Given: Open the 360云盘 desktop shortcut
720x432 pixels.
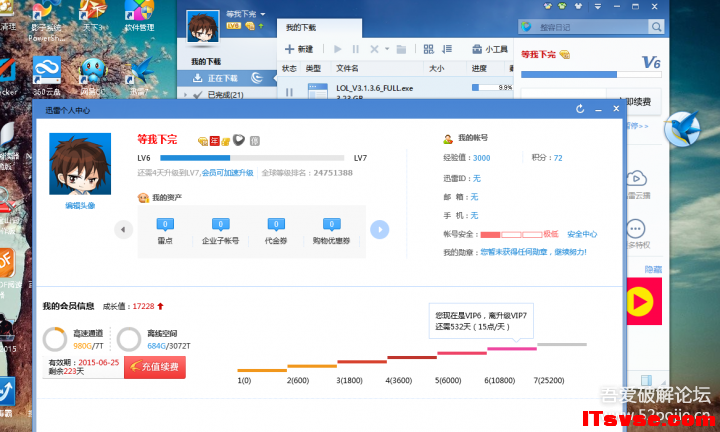Looking at the screenshot, I should click(47, 76).
